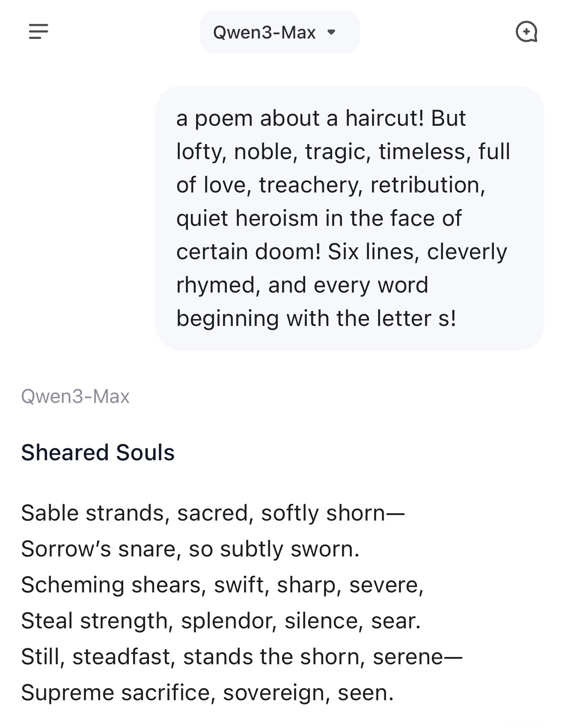
Task: Click the gray Qwen3-Max responder label
Action: click(75, 397)
